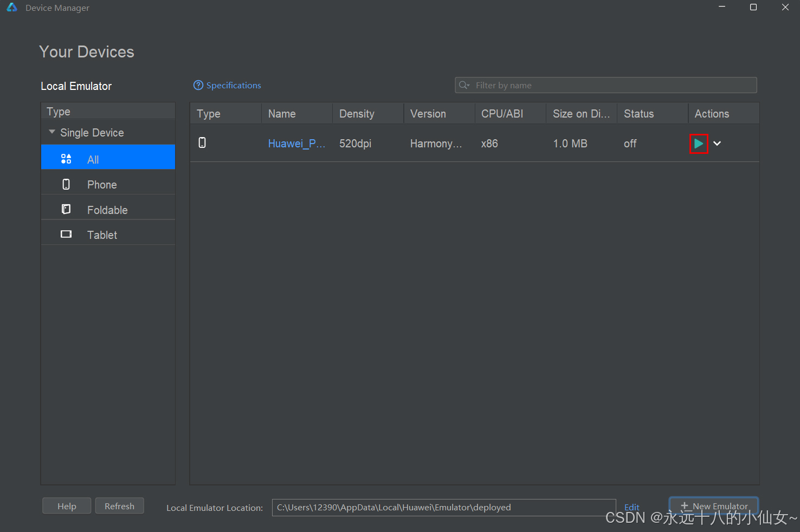Sort by the Status column header
Image resolution: width=800 pixels, height=532 pixels.
pyautogui.click(x=653, y=114)
